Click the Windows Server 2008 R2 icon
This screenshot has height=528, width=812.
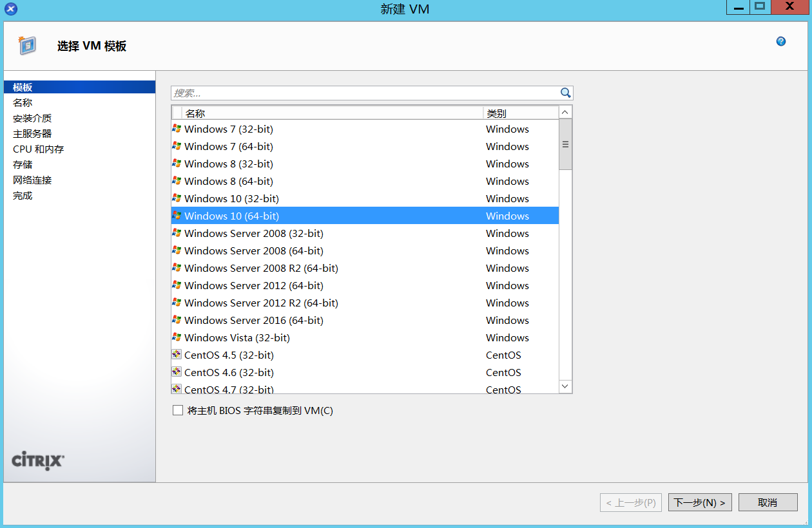tap(177, 268)
